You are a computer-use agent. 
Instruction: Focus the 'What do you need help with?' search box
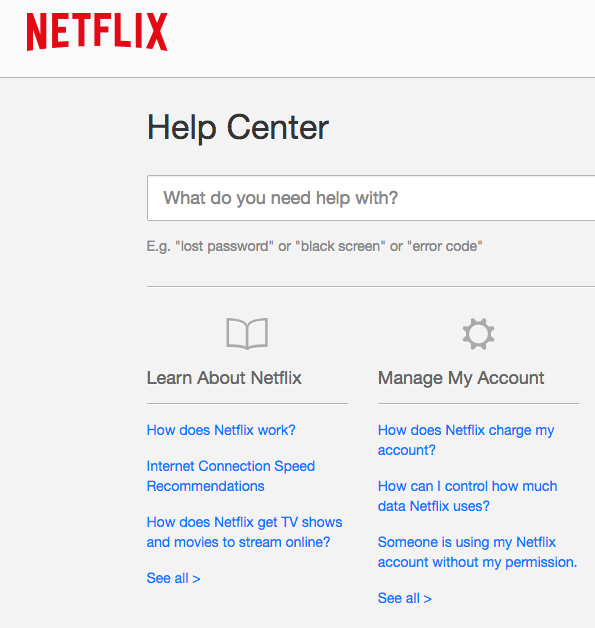click(371, 198)
